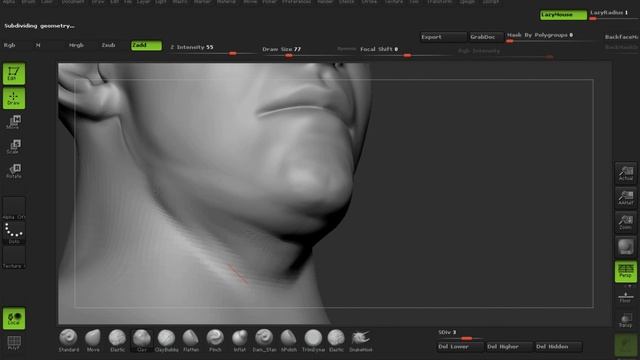Select the Inflat brush
The height and width of the screenshot is (360, 640).
pos(240,340)
